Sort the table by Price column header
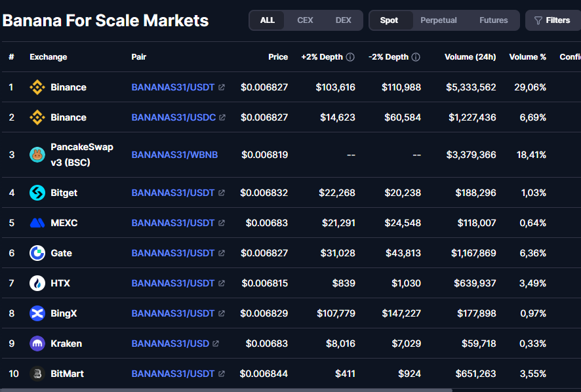 coord(278,57)
